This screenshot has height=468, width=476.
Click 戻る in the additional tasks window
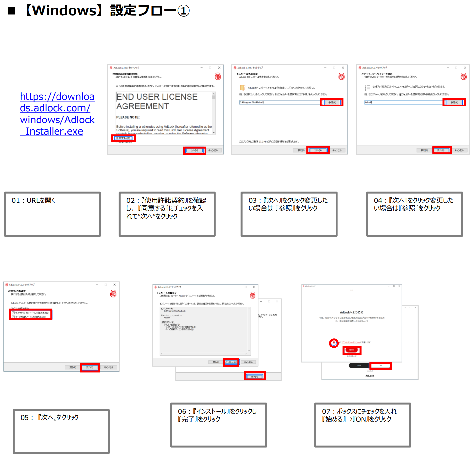pyautogui.click(x=73, y=367)
